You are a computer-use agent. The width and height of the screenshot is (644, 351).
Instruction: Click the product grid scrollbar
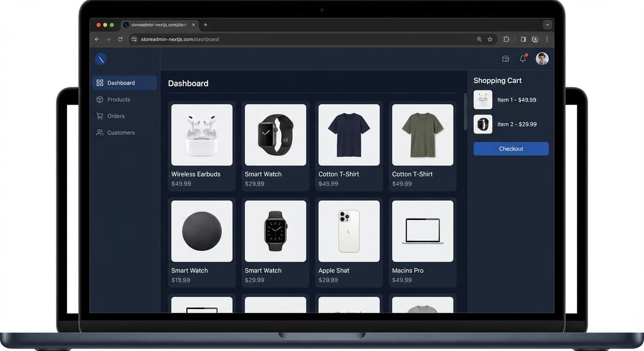tap(466, 112)
